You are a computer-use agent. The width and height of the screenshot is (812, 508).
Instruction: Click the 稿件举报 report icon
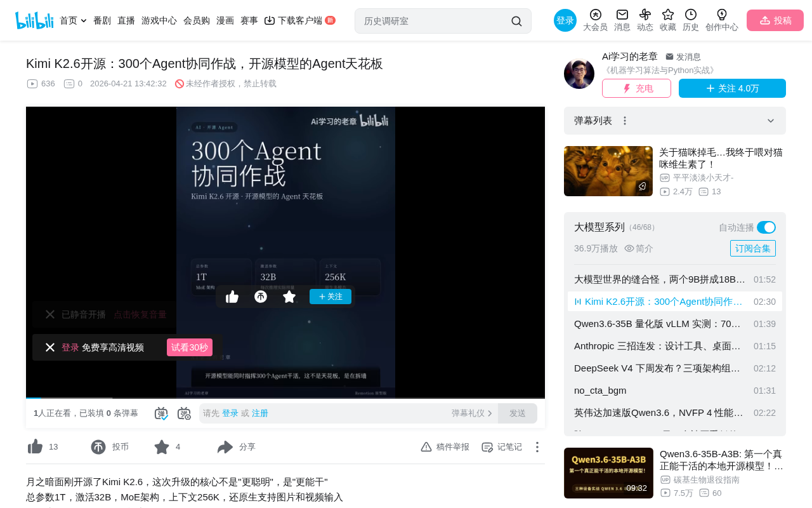pyautogui.click(x=426, y=447)
